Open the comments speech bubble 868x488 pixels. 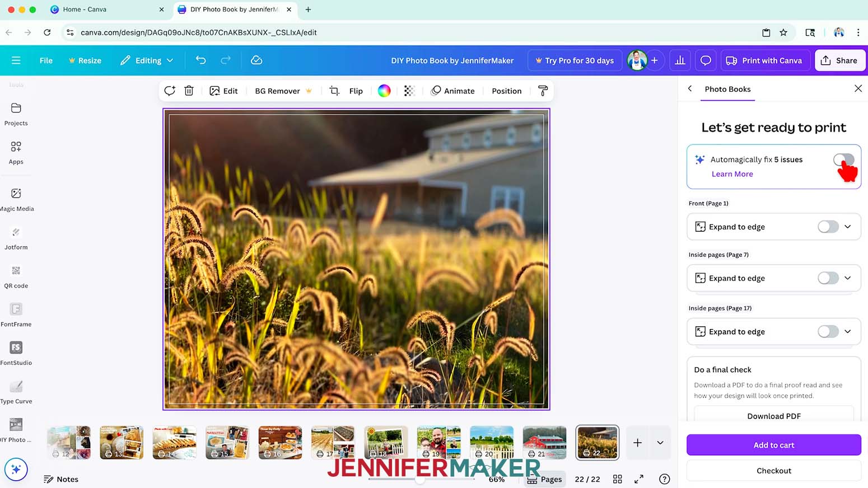tap(706, 60)
